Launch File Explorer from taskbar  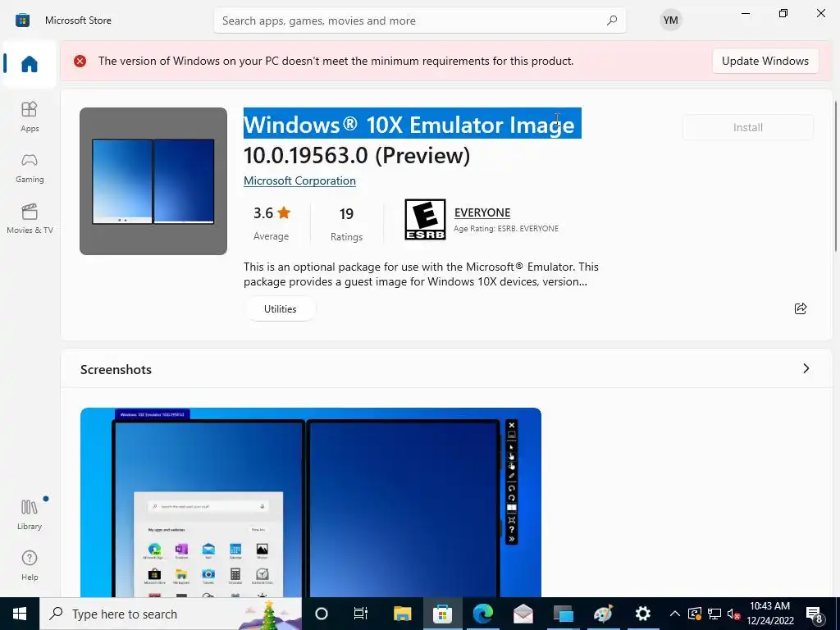pos(402,614)
